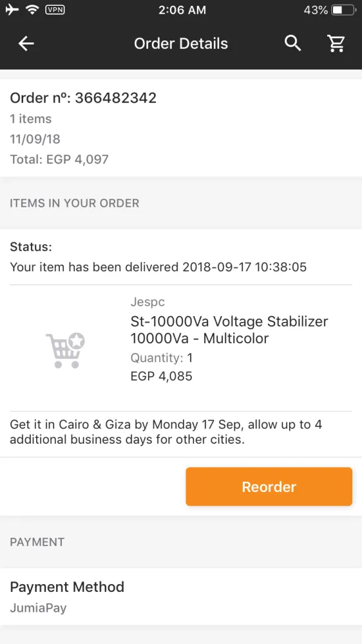Tap the airplane mode status icon

click(x=12, y=10)
